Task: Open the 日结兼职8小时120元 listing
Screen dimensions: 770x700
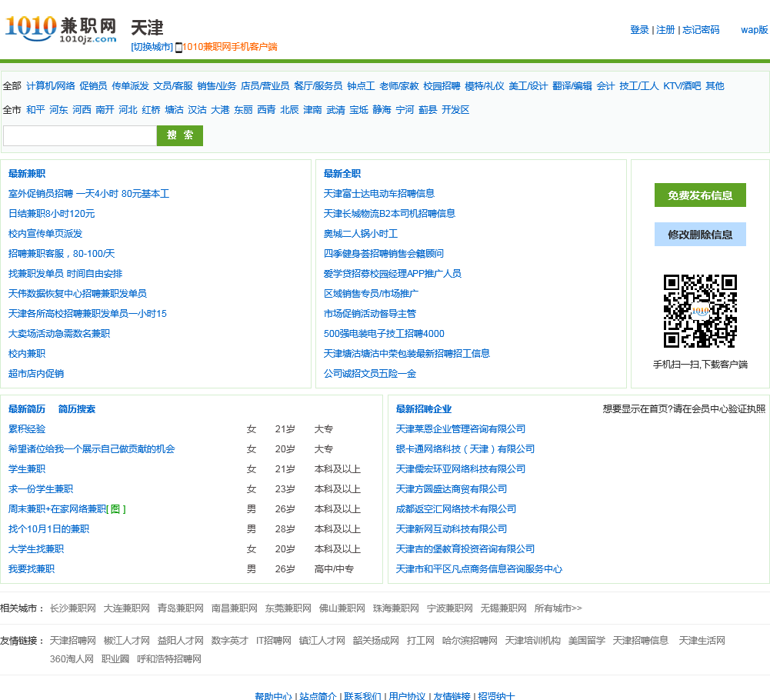Action: [x=52, y=214]
